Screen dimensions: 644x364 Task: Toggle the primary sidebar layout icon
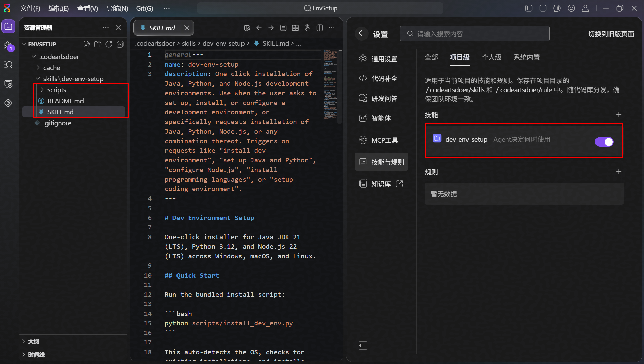(529, 8)
